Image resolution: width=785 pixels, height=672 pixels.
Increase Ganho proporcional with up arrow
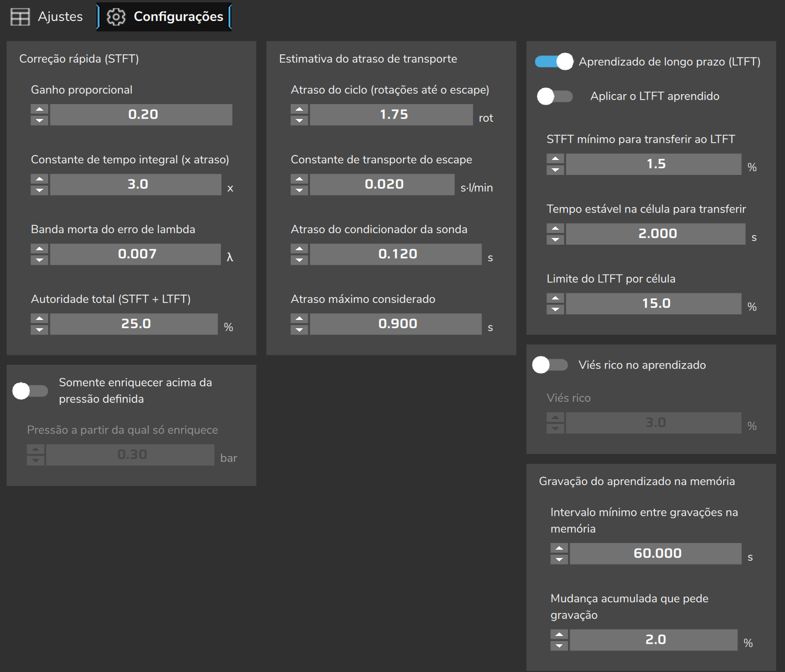[x=39, y=109]
